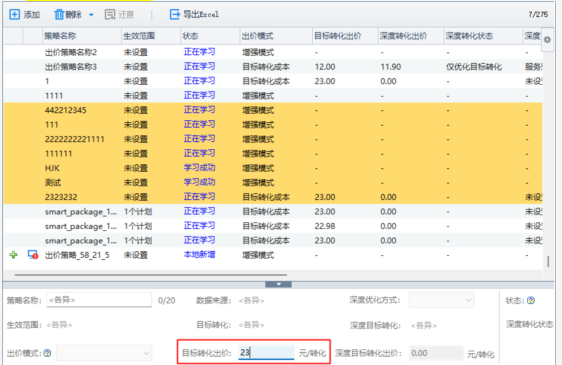562x365 pixels.
Task: Click the 生效范围 value <各异> in detail panel
Action: click(59, 325)
